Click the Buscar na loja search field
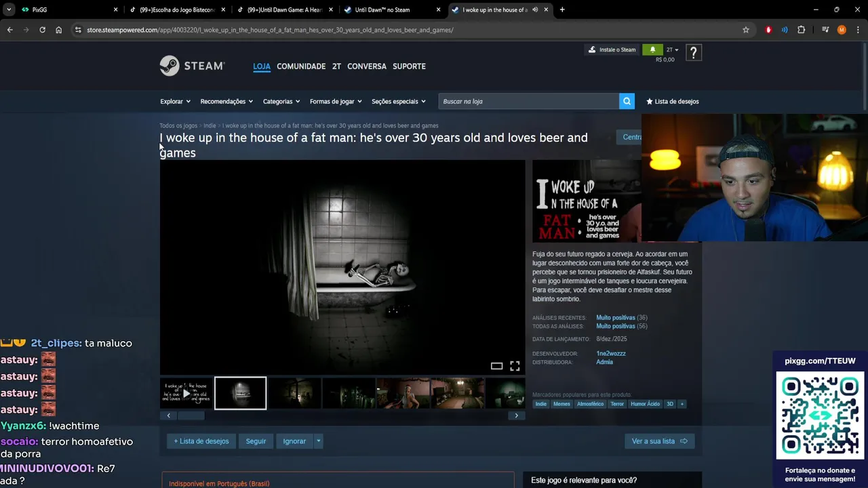868x488 pixels. 529,101
